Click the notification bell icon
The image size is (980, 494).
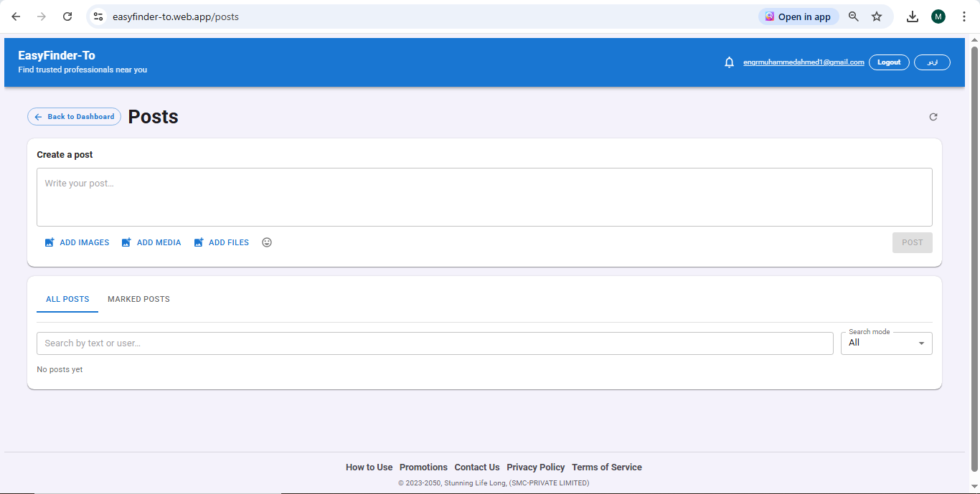(729, 62)
